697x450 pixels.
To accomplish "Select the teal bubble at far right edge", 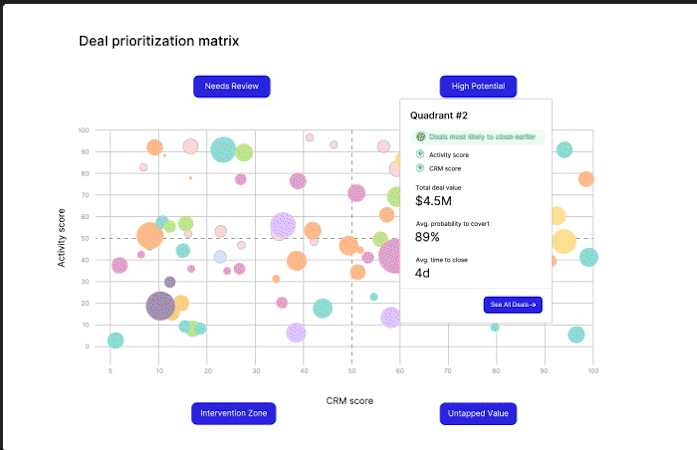I will pos(589,257).
